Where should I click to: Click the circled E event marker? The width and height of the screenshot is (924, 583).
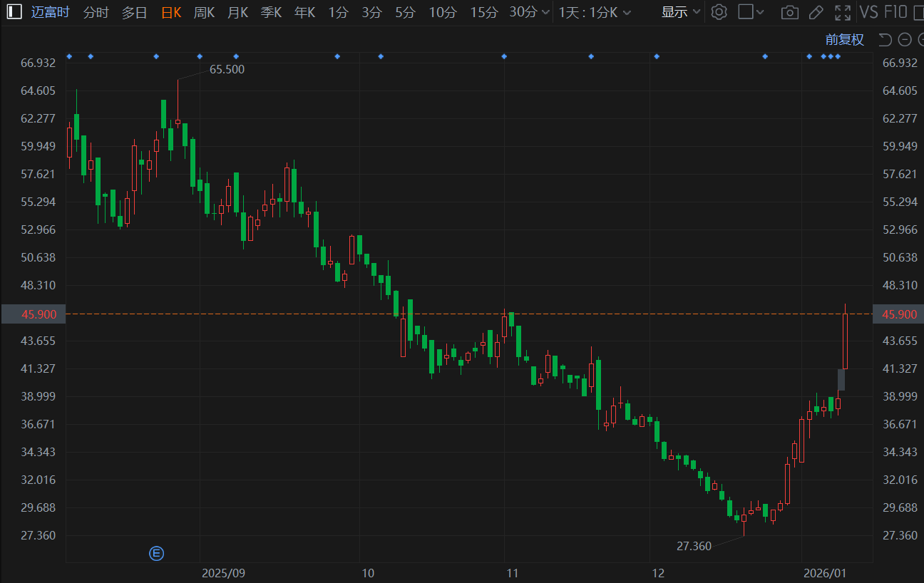pos(156,552)
